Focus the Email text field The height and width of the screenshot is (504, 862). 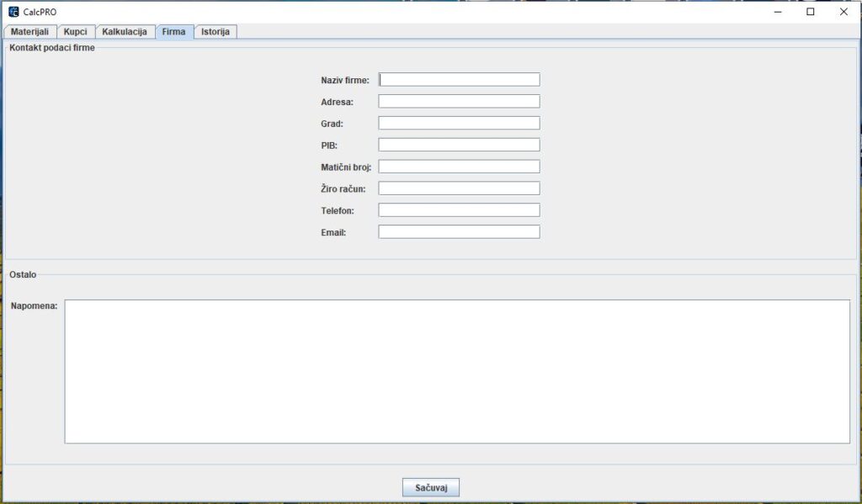coord(459,232)
